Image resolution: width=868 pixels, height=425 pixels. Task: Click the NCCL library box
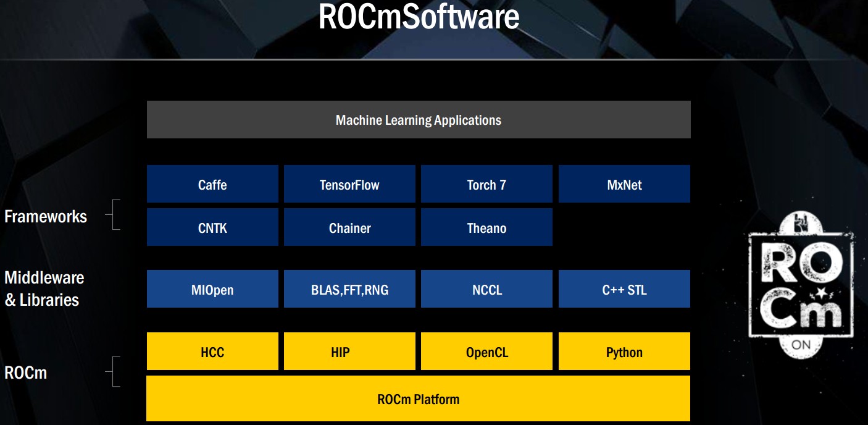(486, 289)
